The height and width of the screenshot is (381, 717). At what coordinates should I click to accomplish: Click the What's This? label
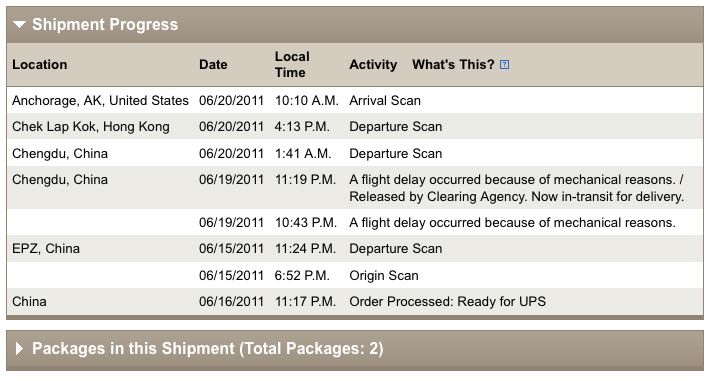point(453,64)
